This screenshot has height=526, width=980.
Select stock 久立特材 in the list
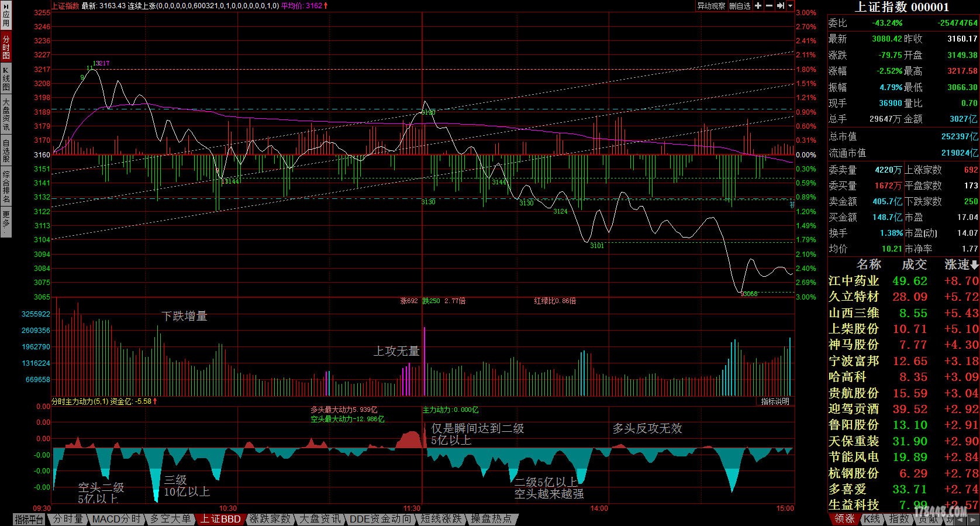903,297
